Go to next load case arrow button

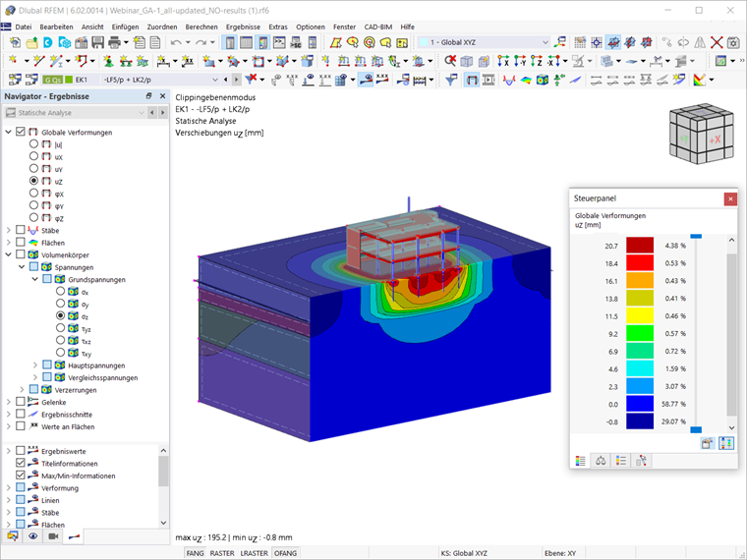[x=236, y=80]
